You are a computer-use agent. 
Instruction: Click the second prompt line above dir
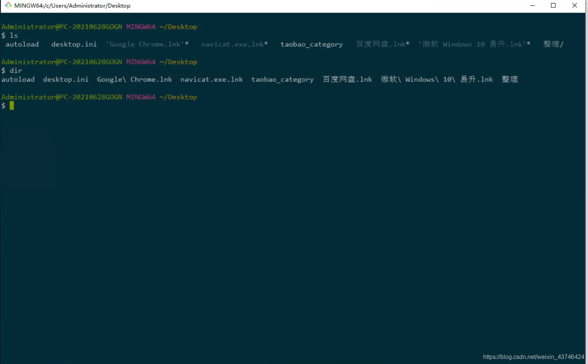point(99,62)
